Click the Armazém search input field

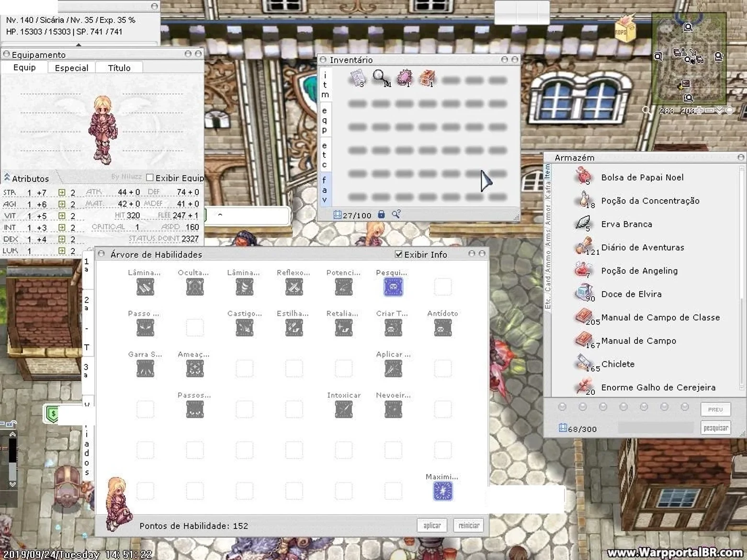656,428
